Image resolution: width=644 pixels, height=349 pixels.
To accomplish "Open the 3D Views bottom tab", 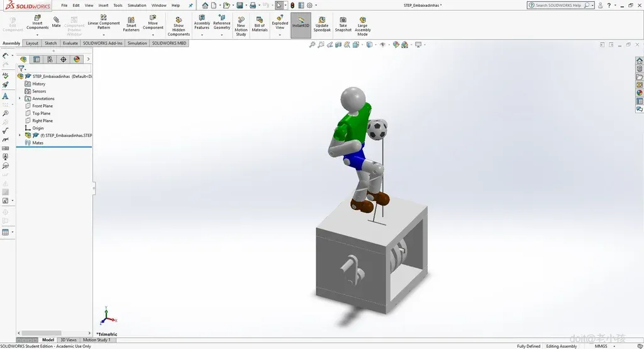I will coord(68,340).
